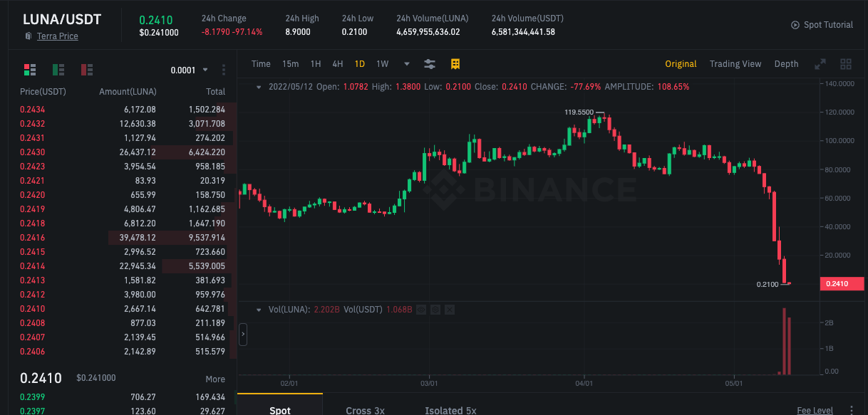Open price precision 0.0001 dropdown

[190, 70]
